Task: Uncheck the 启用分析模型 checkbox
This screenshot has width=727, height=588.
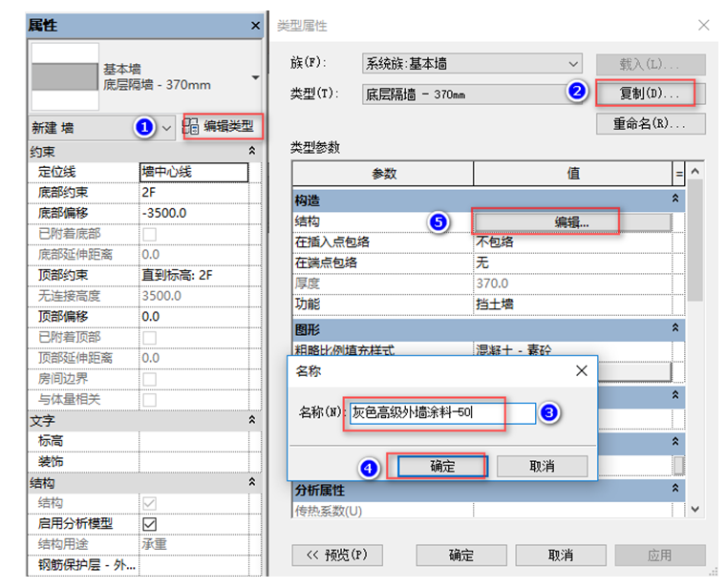Action: [x=149, y=524]
